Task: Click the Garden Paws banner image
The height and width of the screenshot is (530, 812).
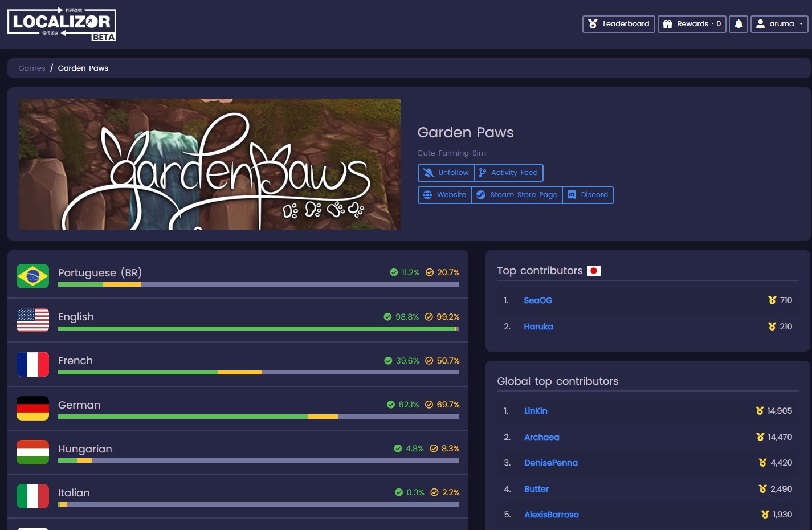Action: (210, 164)
